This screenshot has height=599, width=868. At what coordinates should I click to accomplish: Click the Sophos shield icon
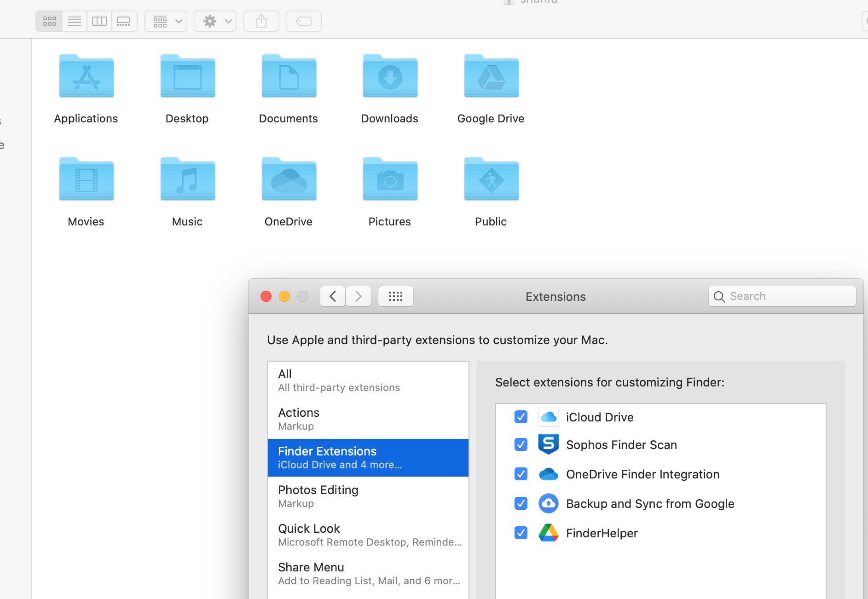tap(549, 444)
